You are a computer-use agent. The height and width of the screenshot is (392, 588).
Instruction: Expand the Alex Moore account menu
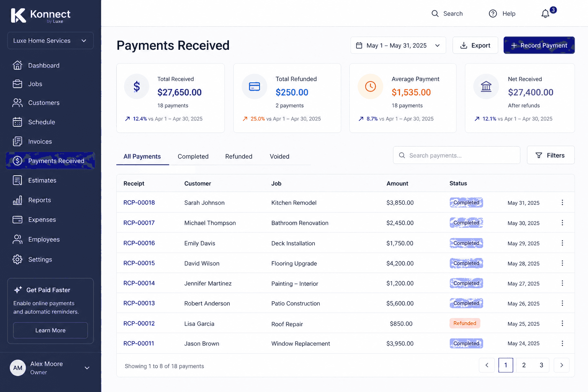tap(51, 368)
